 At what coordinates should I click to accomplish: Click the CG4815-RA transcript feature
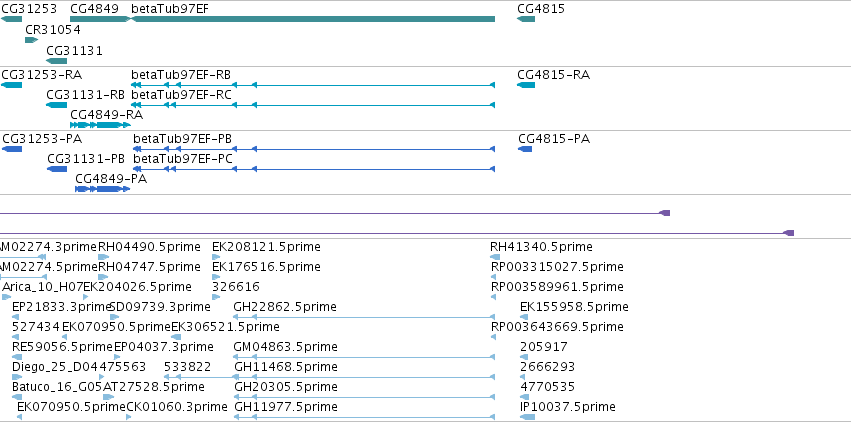click(526, 85)
